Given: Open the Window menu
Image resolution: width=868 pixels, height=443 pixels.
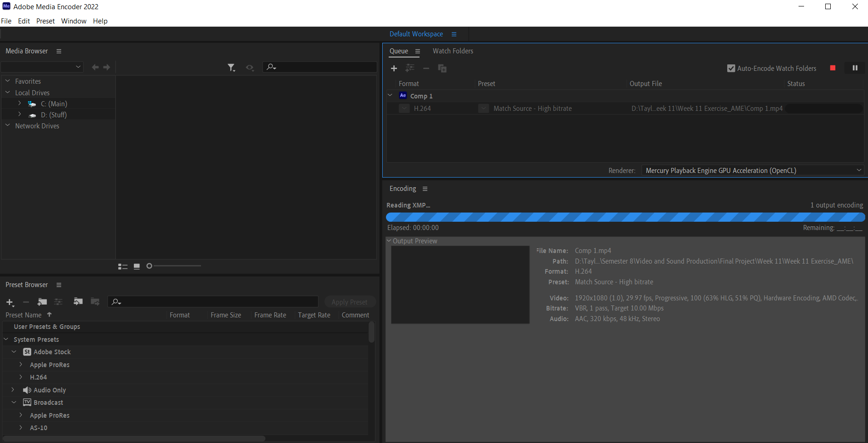Looking at the screenshot, I should (74, 21).
